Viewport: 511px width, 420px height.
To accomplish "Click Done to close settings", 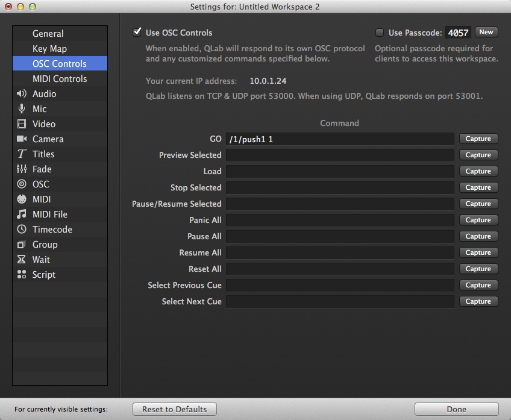I will pos(456,409).
